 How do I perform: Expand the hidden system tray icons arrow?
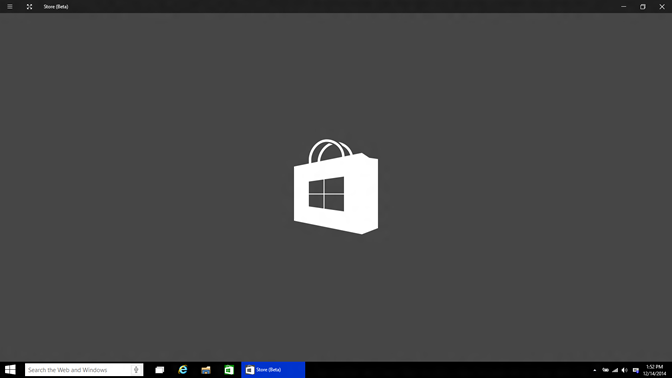click(x=594, y=370)
